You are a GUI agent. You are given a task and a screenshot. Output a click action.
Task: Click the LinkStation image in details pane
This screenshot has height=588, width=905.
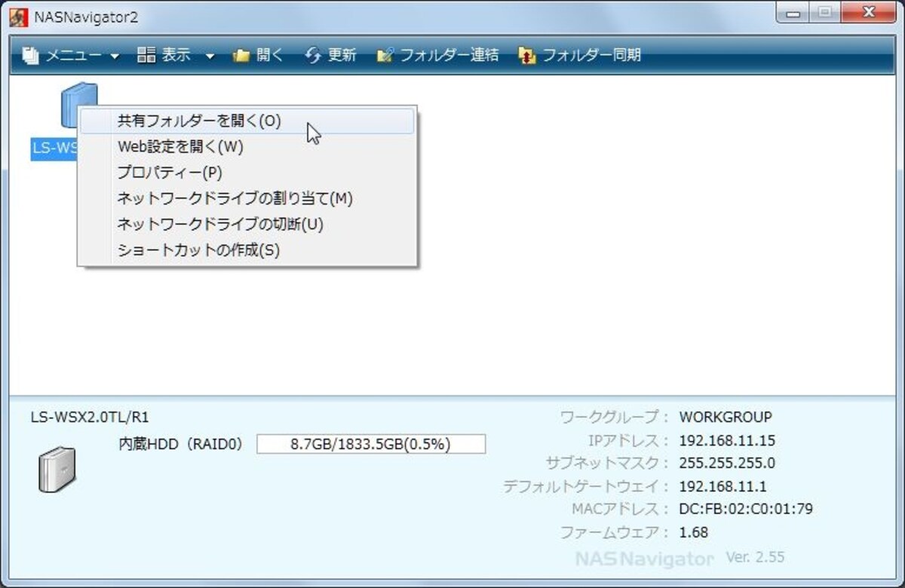tap(57, 469)
